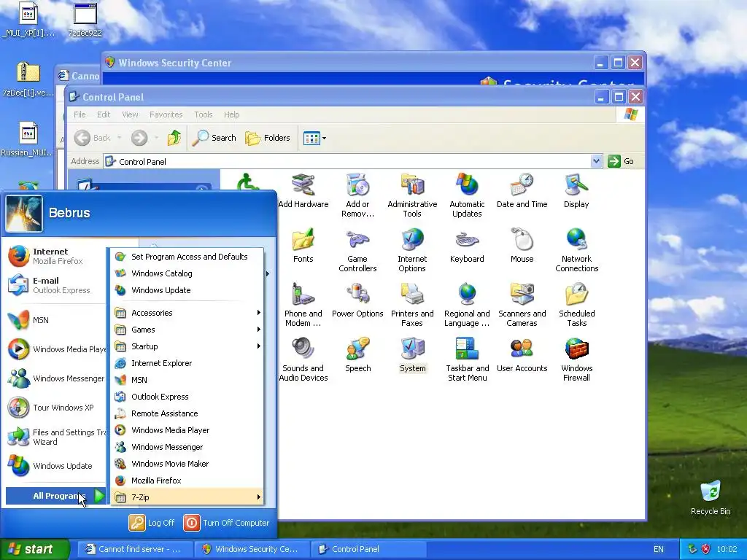Viewport: 747px width, 560px height.
Task: Open Add or Remove Programs icon
Action: pos(357,195)
